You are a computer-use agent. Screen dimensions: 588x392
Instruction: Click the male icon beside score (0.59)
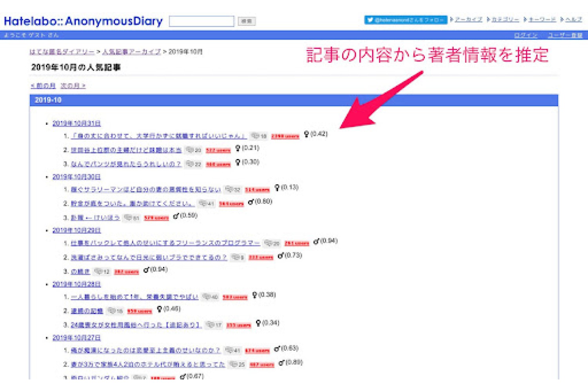[176, 216]
